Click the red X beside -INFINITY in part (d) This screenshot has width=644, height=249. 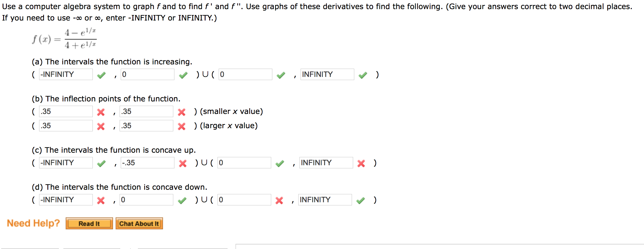[x=100, y=200]
